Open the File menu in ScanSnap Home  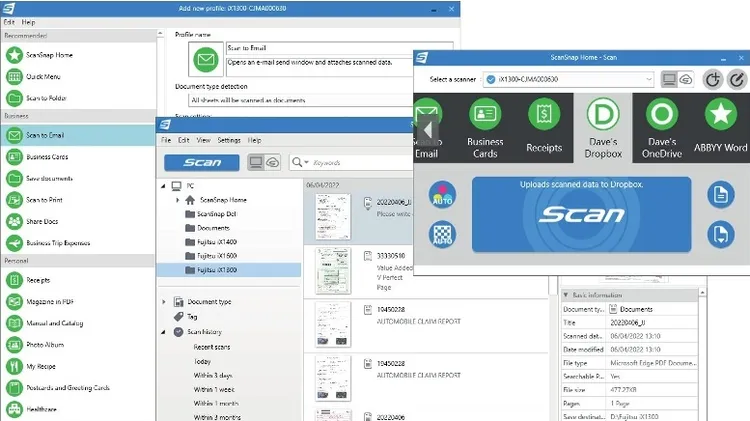pyautogui.click(x=166, y=140)
